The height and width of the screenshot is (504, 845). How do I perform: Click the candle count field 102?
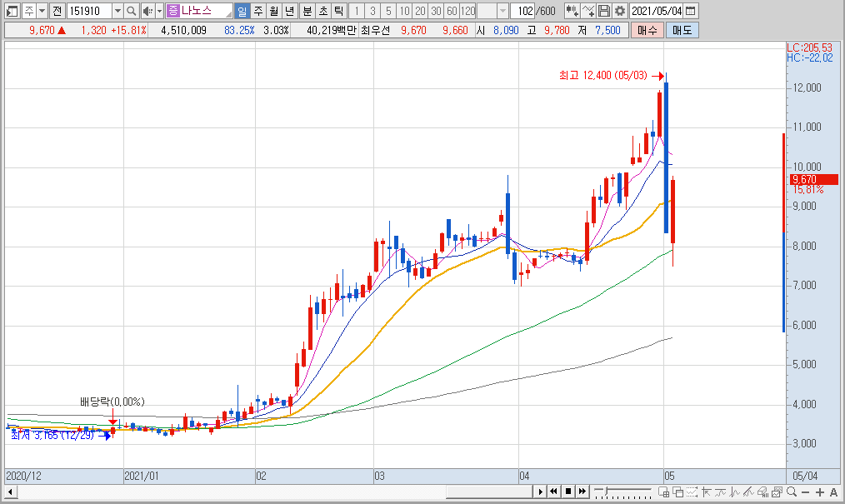tap(522, 11)
